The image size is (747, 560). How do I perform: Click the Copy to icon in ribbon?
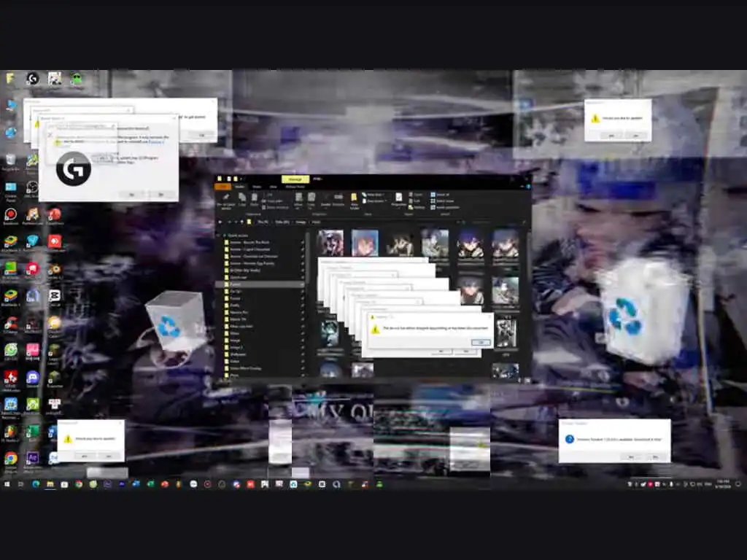pyautogui.click(x=311, y=201)
